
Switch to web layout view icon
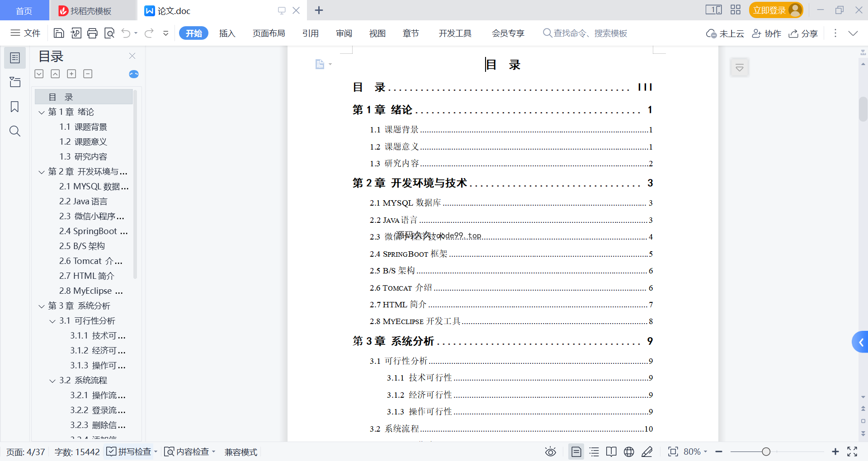click(x=629, y=452)
